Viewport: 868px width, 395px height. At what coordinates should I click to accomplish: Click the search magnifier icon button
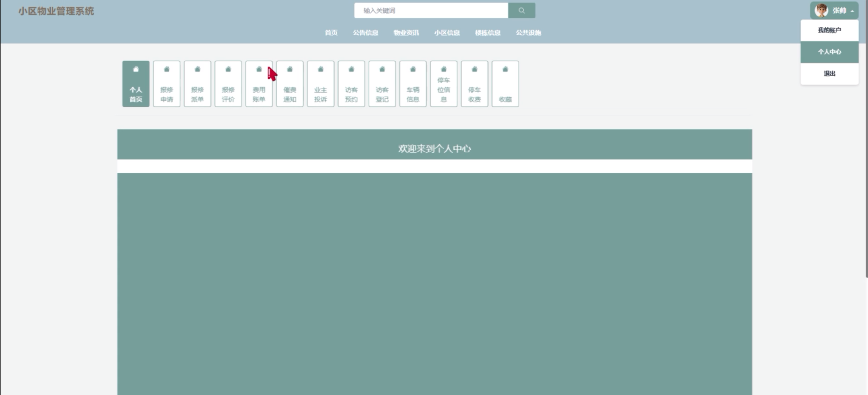pyautogui.click(x=521, y=10)
